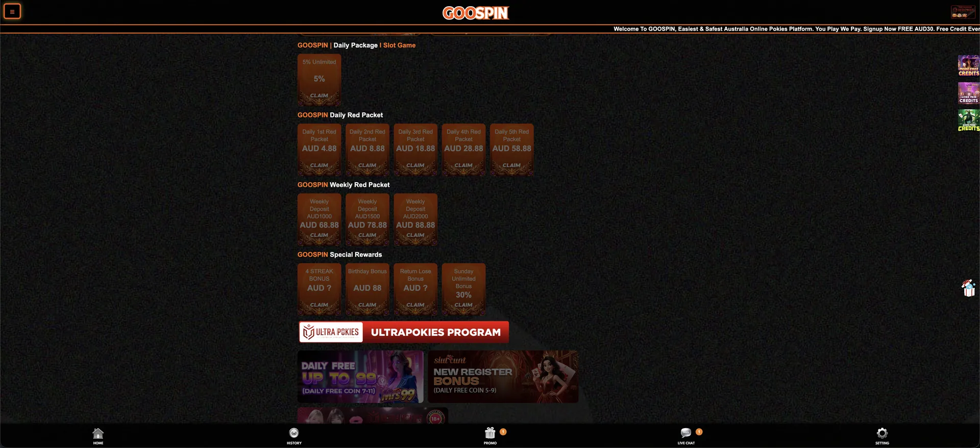Claim Daily 2nd Red Packet AUD 8.88
The width and height of the screenshot is (980, 448).
[367, 165]
